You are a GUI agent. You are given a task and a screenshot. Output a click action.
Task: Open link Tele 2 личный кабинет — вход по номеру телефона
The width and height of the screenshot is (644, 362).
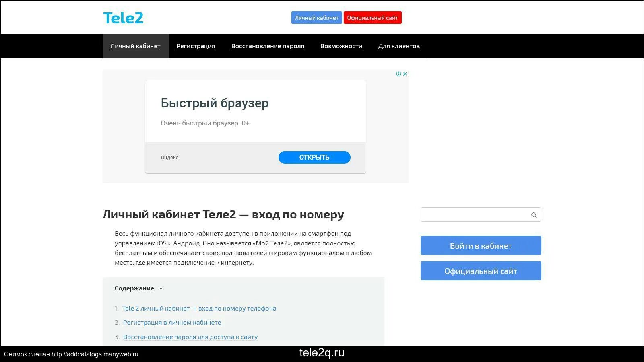point(199,309)
